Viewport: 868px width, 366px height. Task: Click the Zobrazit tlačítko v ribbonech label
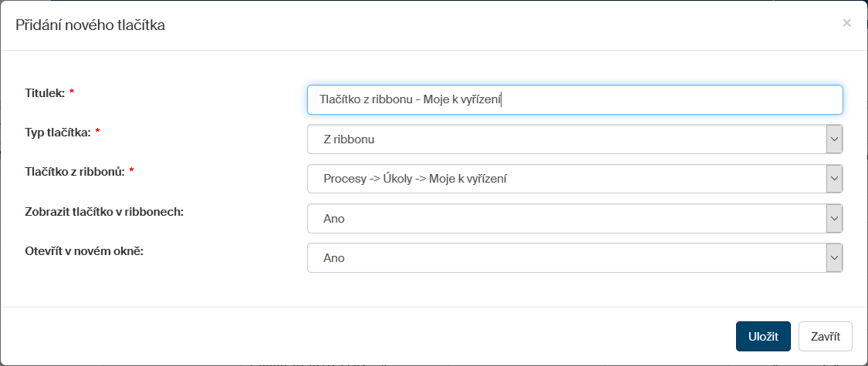point(104,211)
